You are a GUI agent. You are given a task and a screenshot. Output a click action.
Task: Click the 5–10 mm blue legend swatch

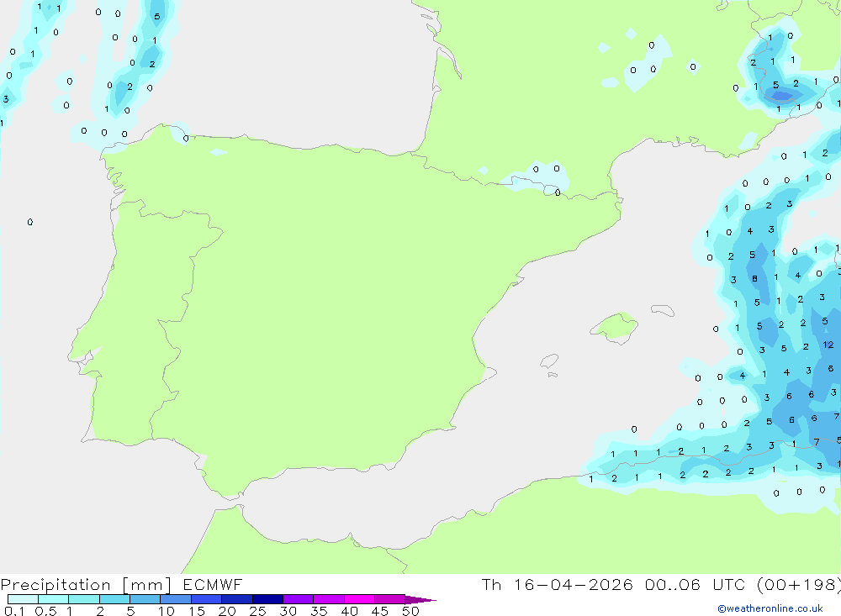(x=145, y=599)
